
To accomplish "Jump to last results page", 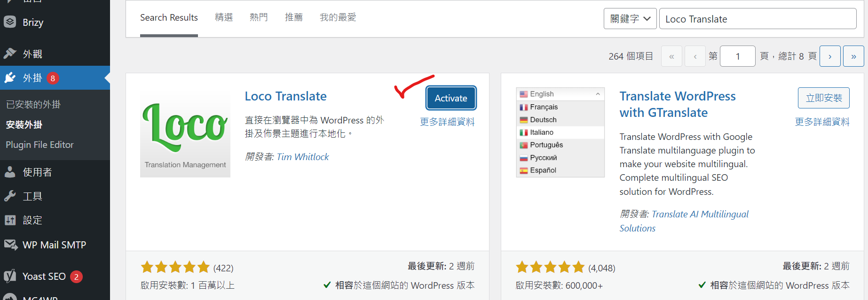I will point(853,56).
